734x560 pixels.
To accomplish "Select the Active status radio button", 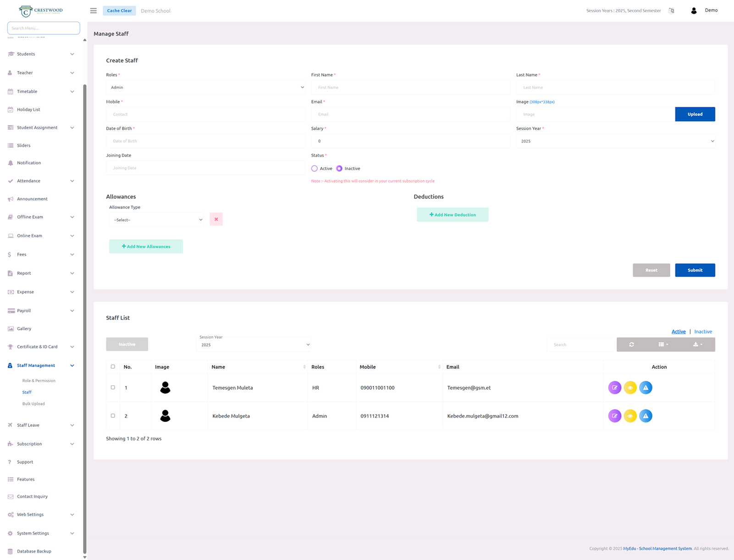I will coord(315,169).
